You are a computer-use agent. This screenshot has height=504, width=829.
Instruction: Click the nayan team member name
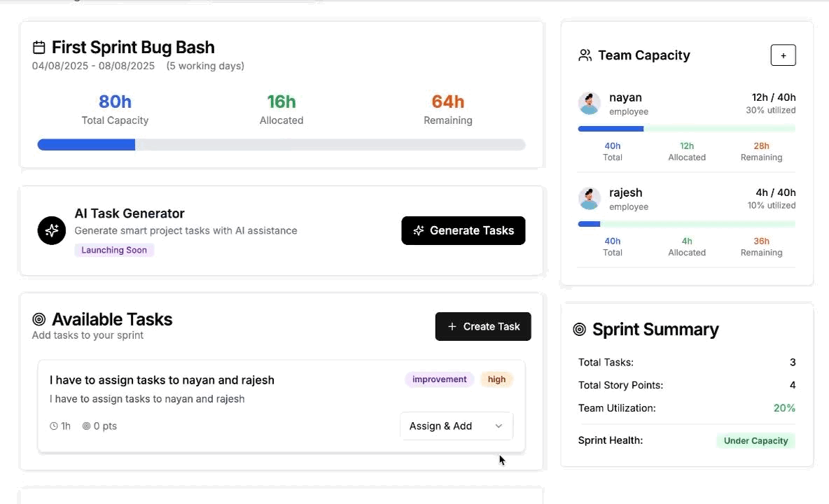625,98
